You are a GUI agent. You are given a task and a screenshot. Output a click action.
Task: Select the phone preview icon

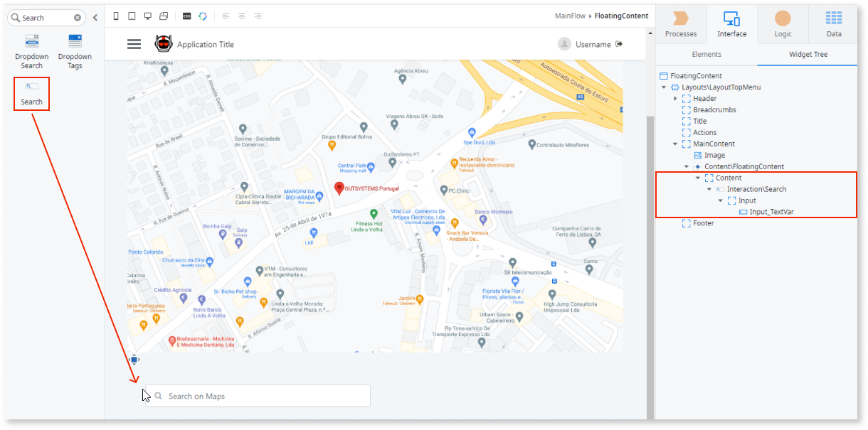click(x=116, y=16)
